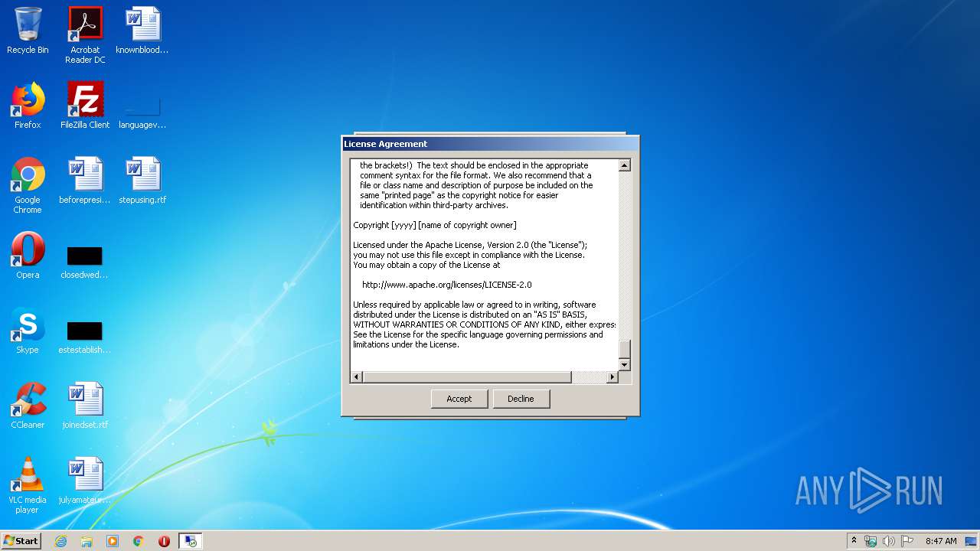Open the Start menu
980x551 pixels.
tap(21, 540)
